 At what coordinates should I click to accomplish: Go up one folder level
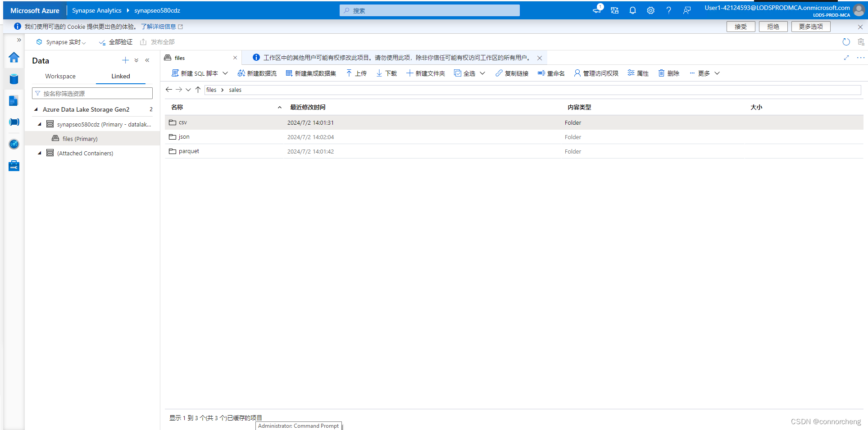(198, 90)
